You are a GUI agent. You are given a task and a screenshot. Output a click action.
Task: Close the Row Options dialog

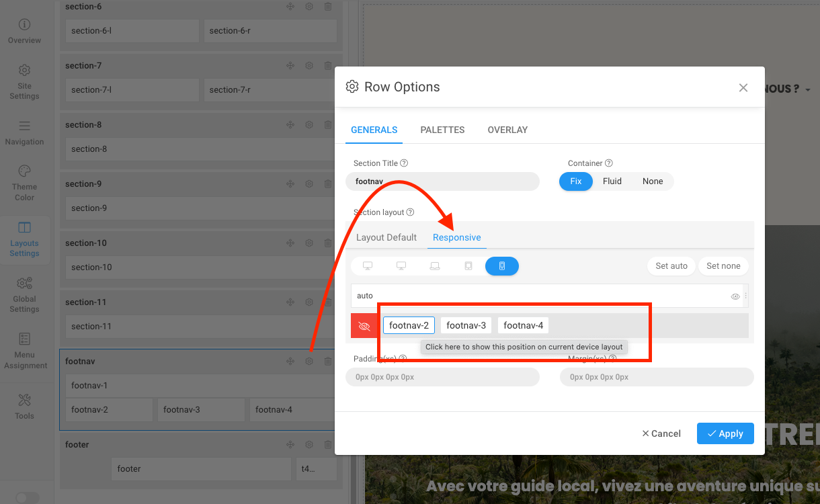click(x=743, y=87)
